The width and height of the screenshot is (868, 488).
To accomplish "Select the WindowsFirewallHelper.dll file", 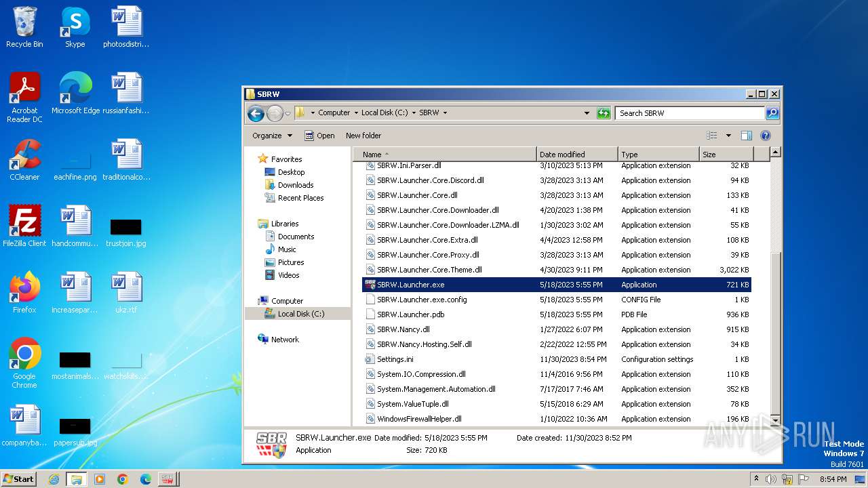I will (556, 419).
